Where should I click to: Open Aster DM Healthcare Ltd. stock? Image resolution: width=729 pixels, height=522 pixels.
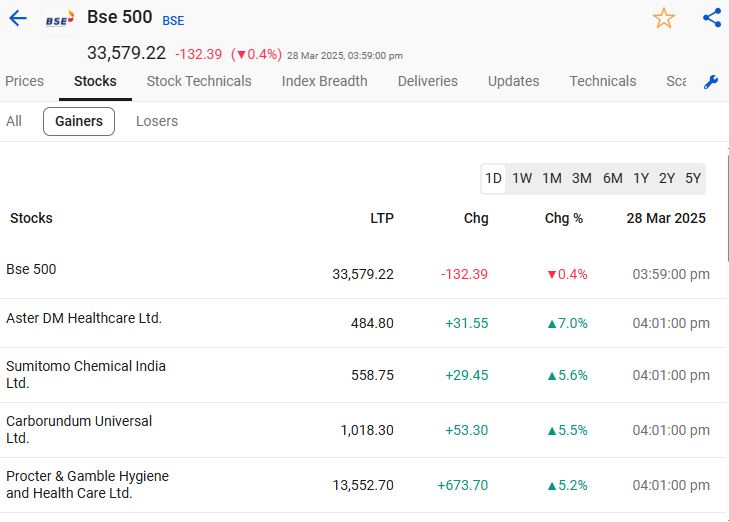point(84,318)
